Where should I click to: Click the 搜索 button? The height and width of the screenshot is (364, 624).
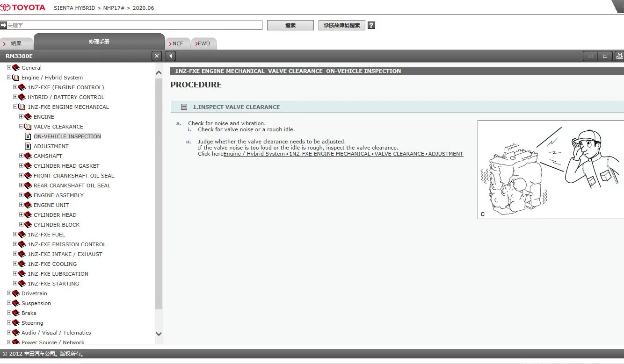click(290, 25)
